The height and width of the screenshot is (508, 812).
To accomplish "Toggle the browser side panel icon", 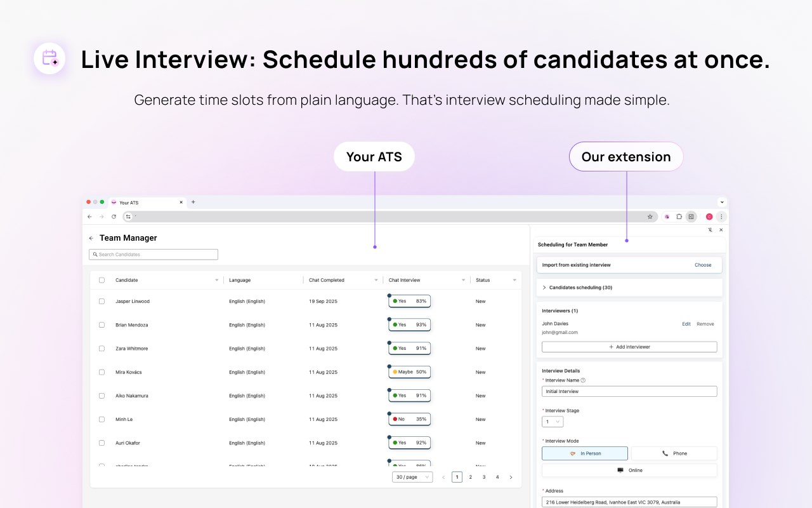I will [x=691, y=217].
